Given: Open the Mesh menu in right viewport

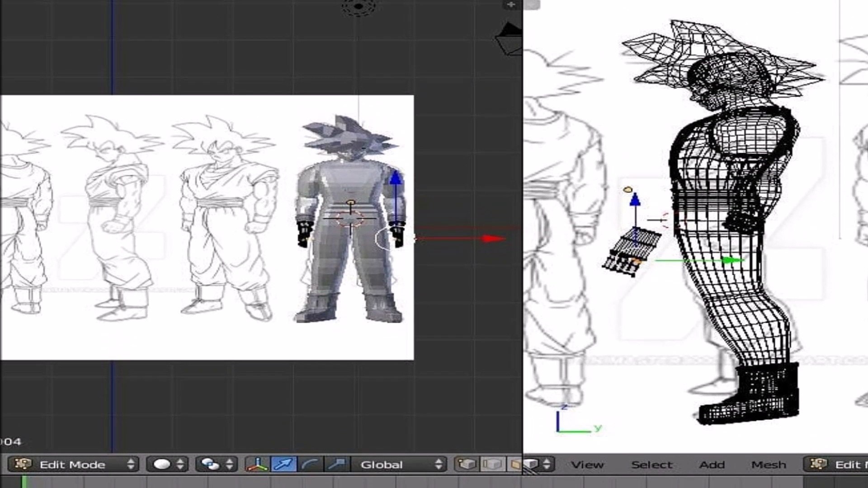Looking at the screenshot, I should [769, 465].
